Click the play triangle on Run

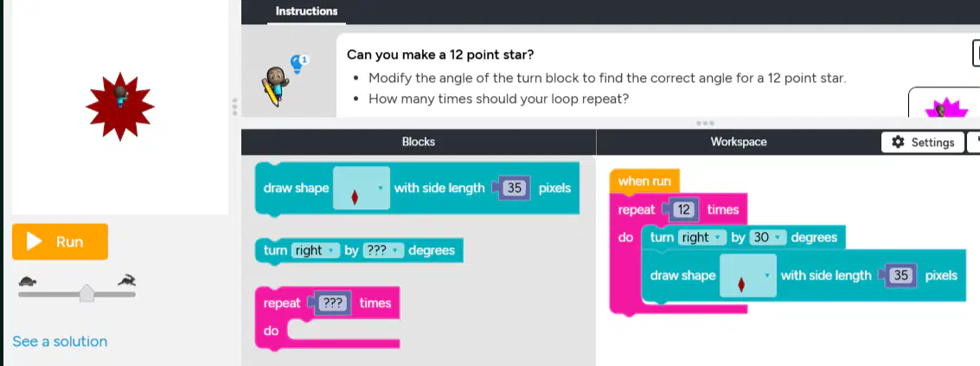[35, 241]
